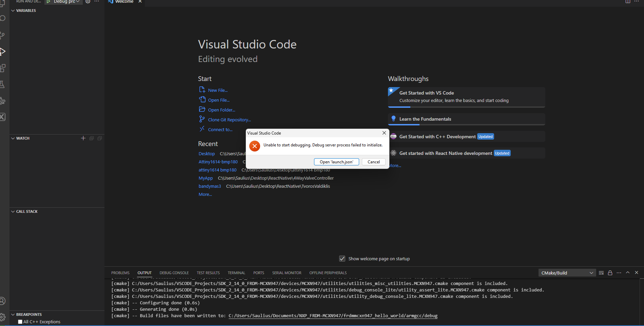
Task: Open the Testing flask icon view
Action: [x=2, y=84]
